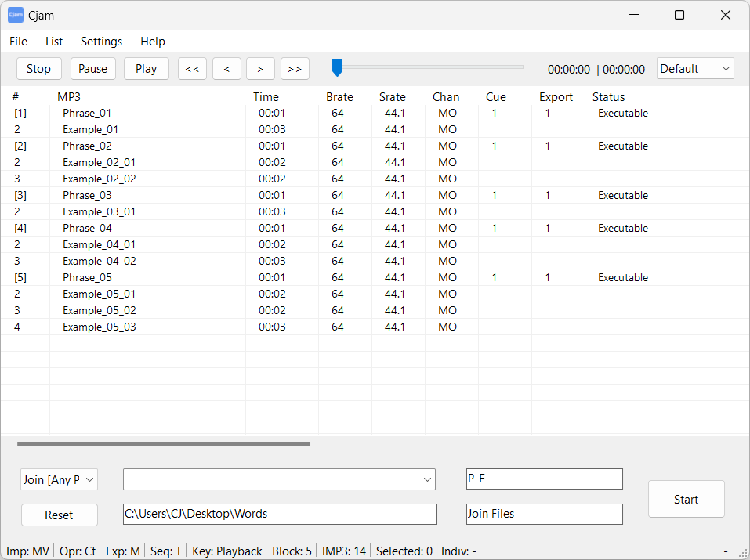This screenshot has height=560, width=750.
Task: Click the Key: Playback status bar indicator
Action: (x=226, y=551)
